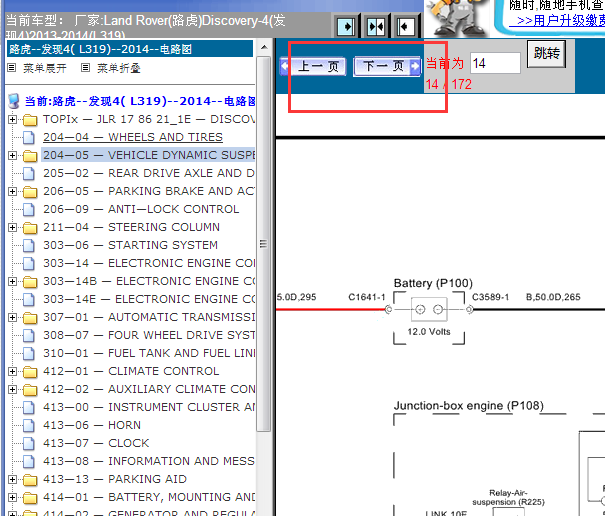This screenshot has width=605, height=516.
Task: Click the tree panel scrollbar up arrow
Action: pyautogui.click(x=264, y=47)
